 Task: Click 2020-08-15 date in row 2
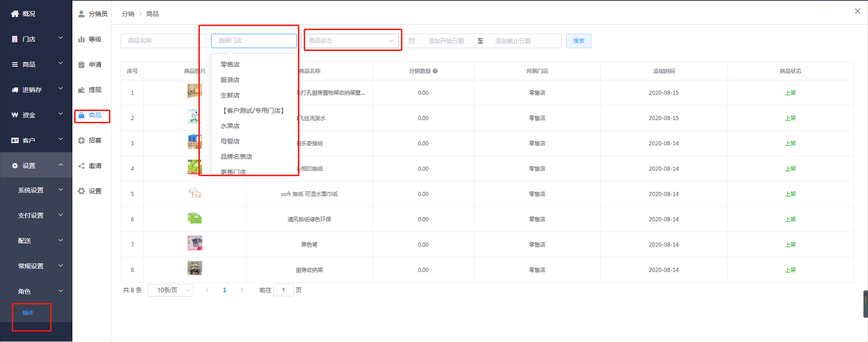(x=664, y=118)
